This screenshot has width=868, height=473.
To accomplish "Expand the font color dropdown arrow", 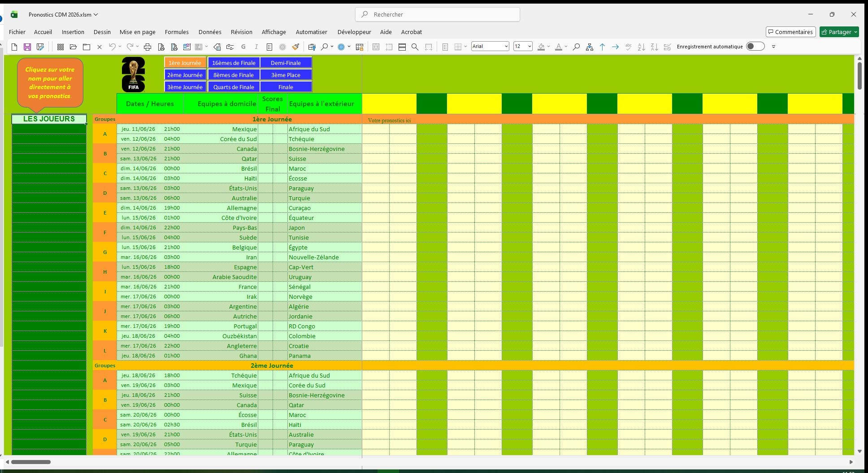I will 566,47.
